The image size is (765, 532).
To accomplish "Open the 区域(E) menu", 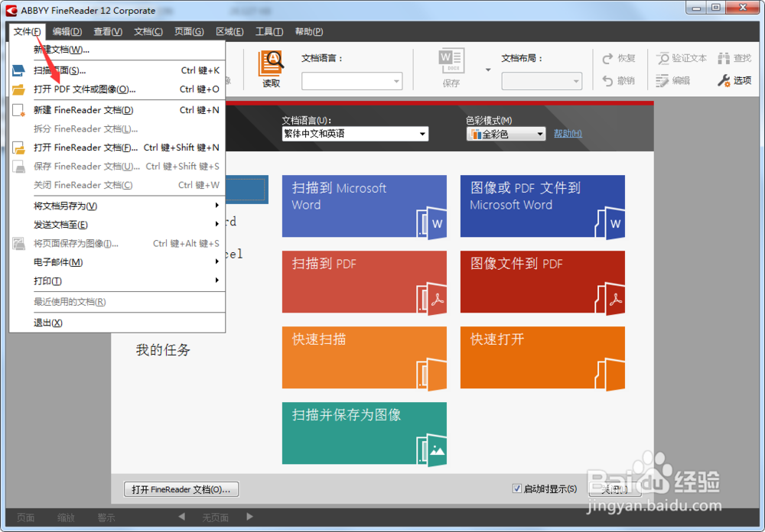I will 229,31.
